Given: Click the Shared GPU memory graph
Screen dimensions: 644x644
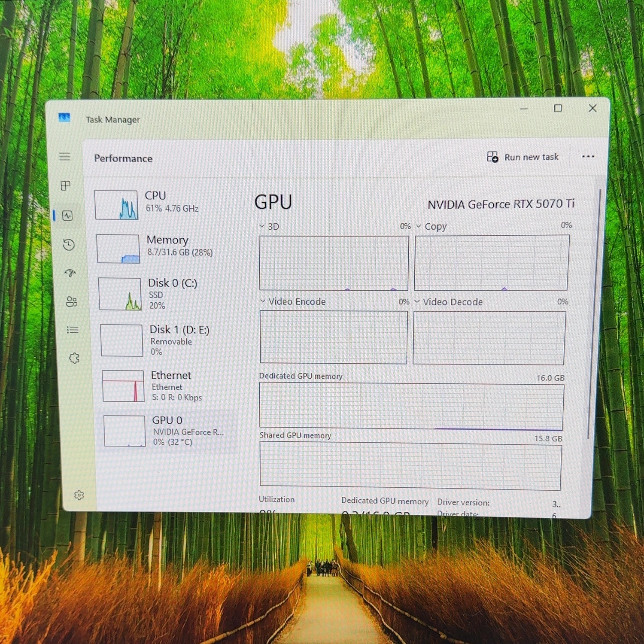Looking at the screenshot, I should pyautogui.click(x=410, y=467).
